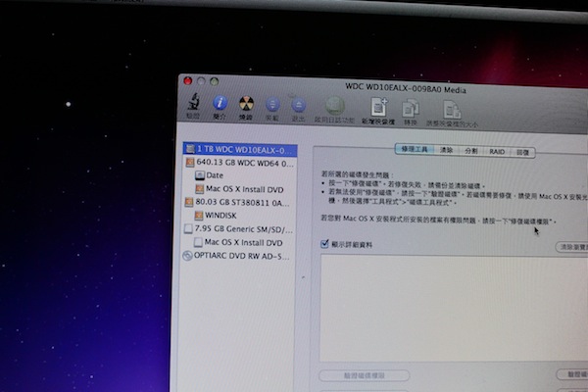
Task: Click the Verify microscope toolbar icon
Action: pos(194,102)
